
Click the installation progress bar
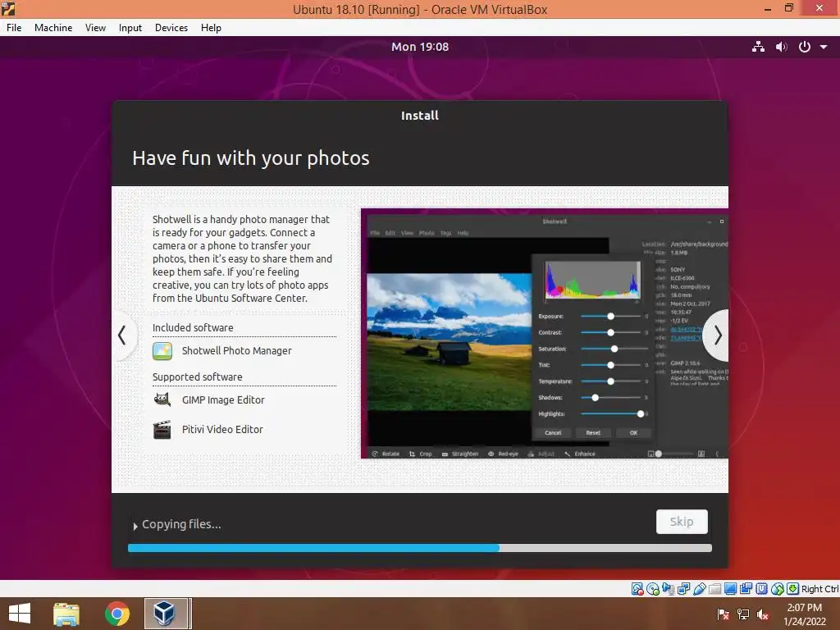[419, 548]
